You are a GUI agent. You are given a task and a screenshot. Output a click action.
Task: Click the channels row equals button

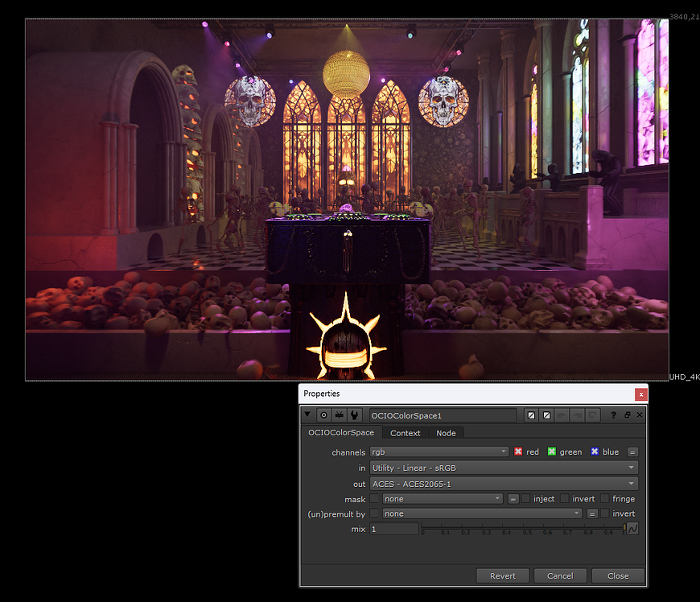tap(632, 452)
